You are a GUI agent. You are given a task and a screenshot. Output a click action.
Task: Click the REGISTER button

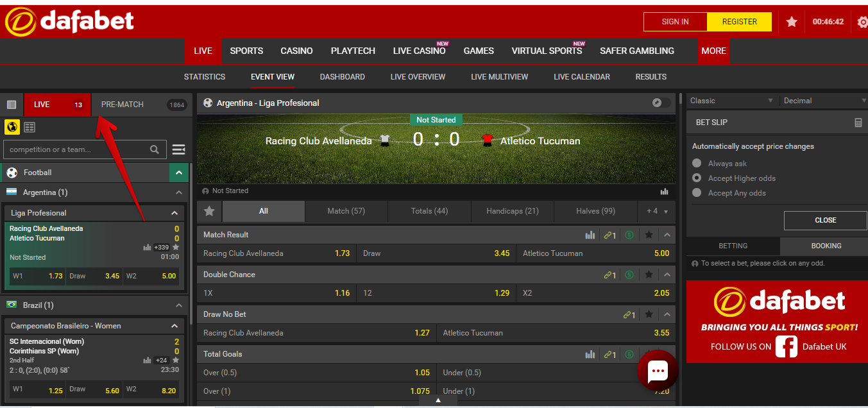coord(739,22)
